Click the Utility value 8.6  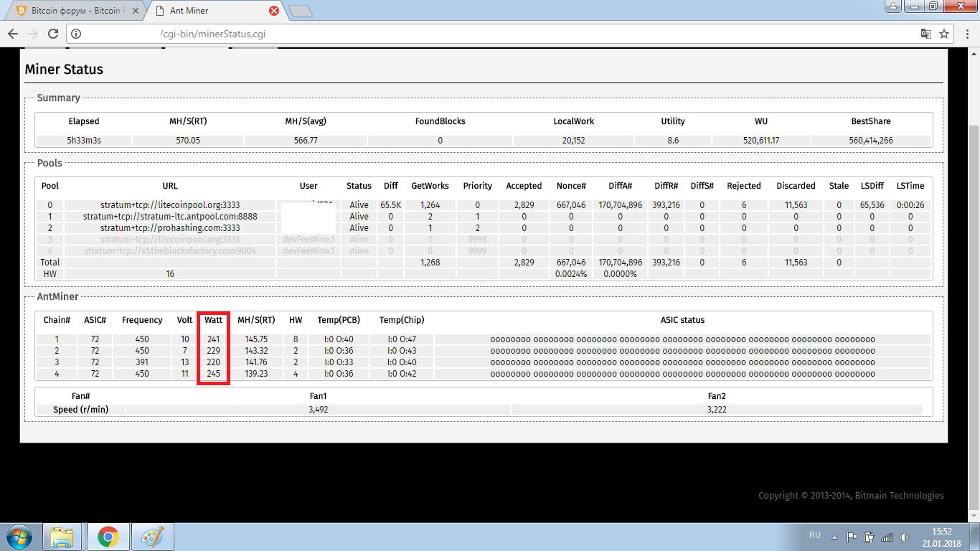click(673, 141)
